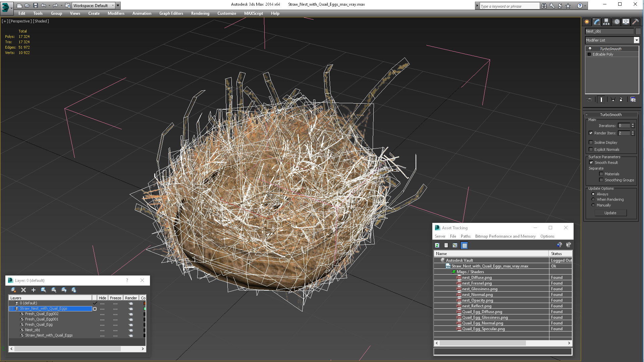Open the Utilities hammer panel tab
Screen dimensions: 644x362
[635, 22]
